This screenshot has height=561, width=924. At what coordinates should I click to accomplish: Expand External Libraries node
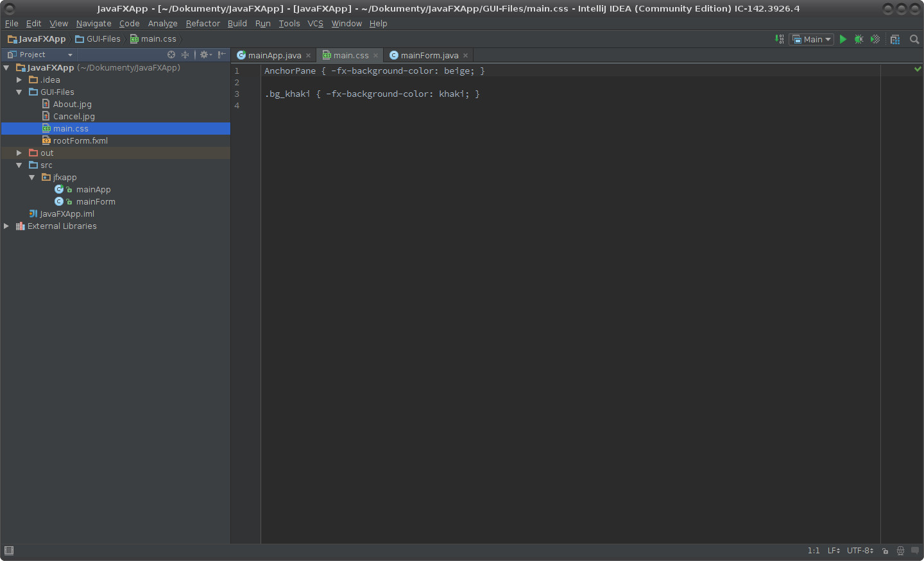[6, 226]
